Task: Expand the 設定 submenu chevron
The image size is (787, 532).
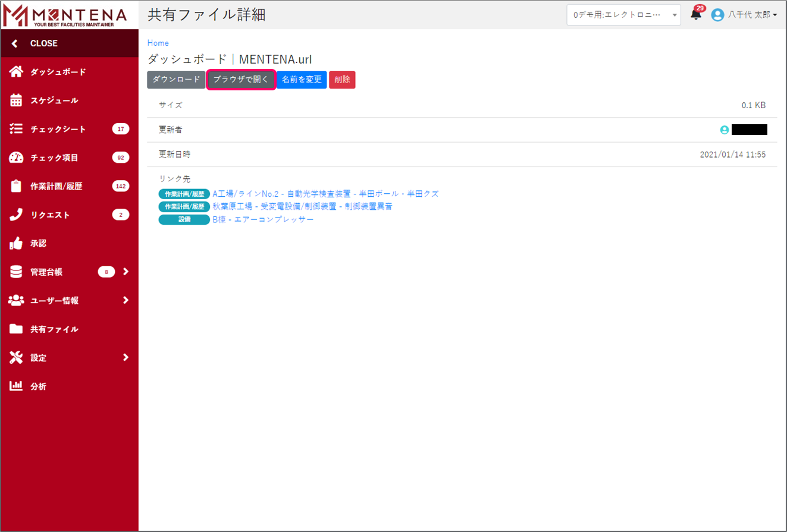Action: [126, 357]
